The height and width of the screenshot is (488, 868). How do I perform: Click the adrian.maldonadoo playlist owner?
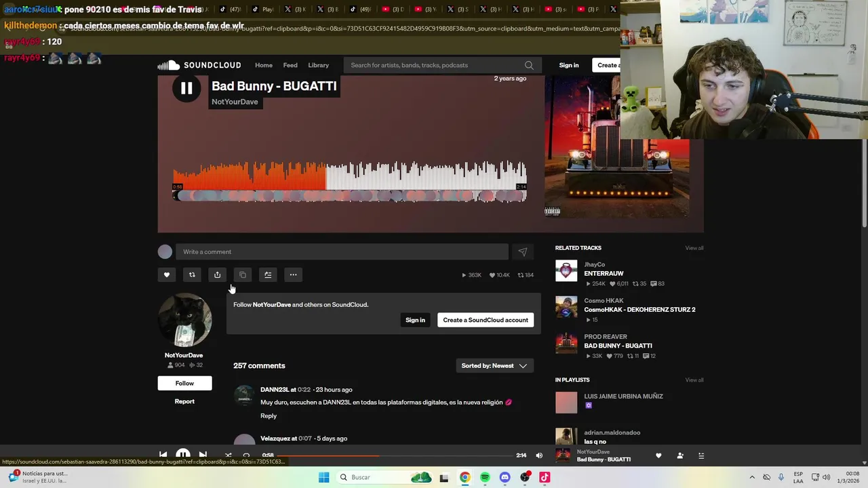[612, 432]
